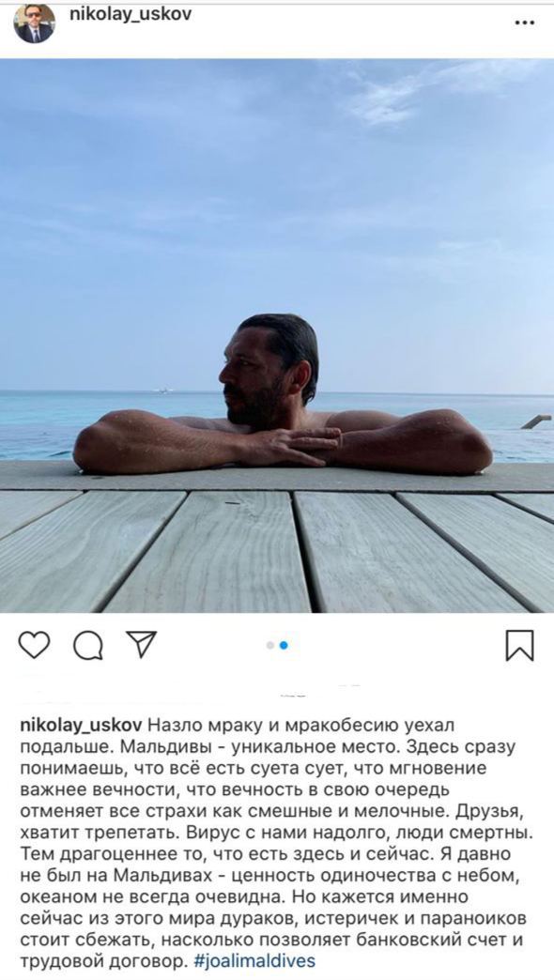Tap the caption line "трудовой договор"
Screen dimensions: 554x980
tap(103, 960)
